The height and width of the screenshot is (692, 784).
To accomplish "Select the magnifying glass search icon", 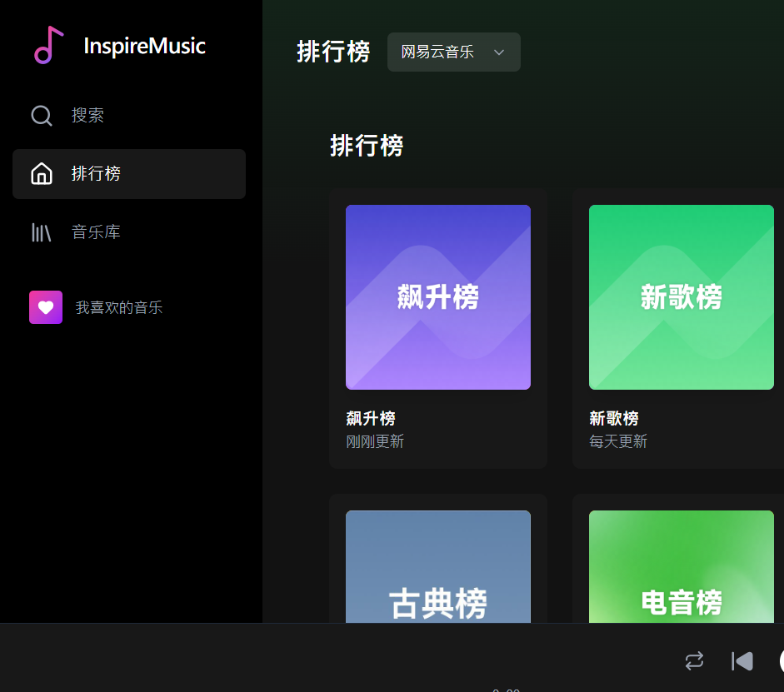I will point(41,116).
